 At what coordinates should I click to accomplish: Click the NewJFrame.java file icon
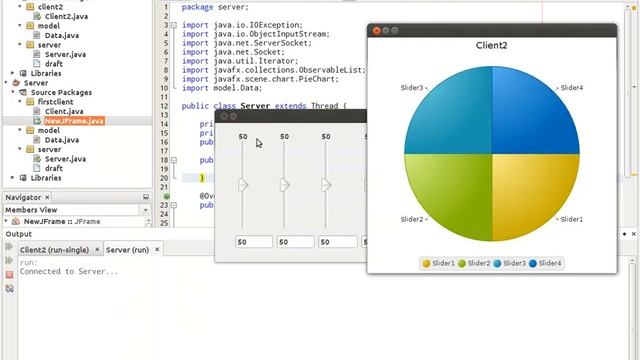click(x=37, y=121)
